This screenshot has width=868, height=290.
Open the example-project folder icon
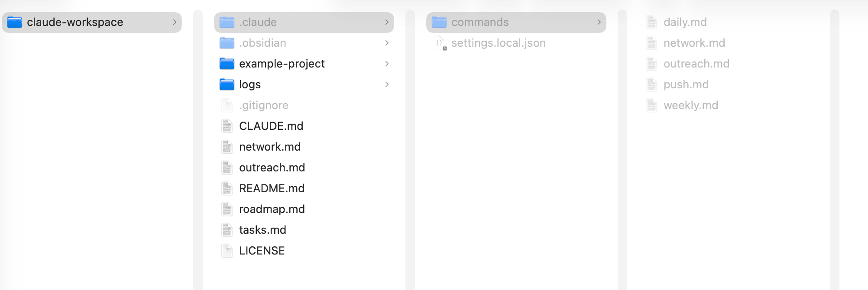(x=227, y=64)
